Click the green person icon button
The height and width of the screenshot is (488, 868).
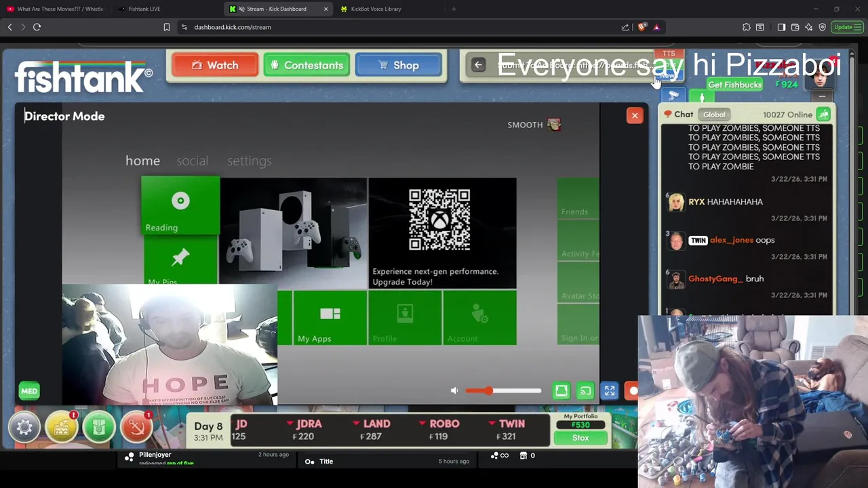(x=702, y=97)
